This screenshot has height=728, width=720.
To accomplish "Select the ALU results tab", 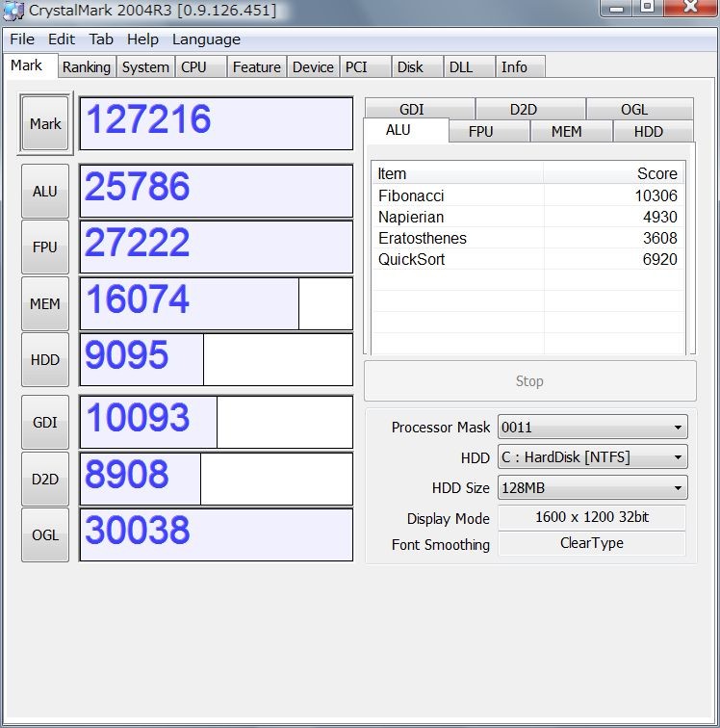I will click(406, 130).
